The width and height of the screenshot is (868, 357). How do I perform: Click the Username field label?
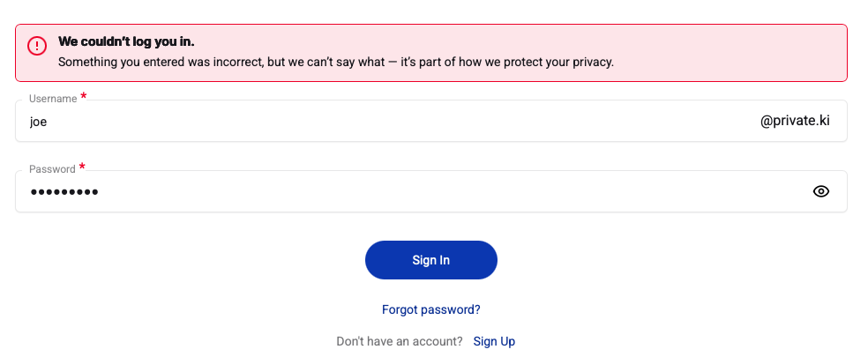(x=53, y=99)
